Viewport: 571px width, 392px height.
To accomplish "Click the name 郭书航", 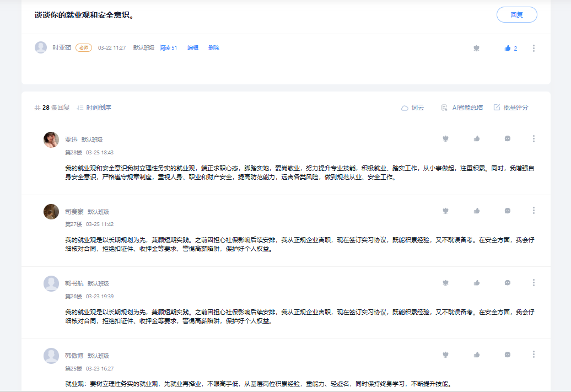I will [x=74, y=283].
